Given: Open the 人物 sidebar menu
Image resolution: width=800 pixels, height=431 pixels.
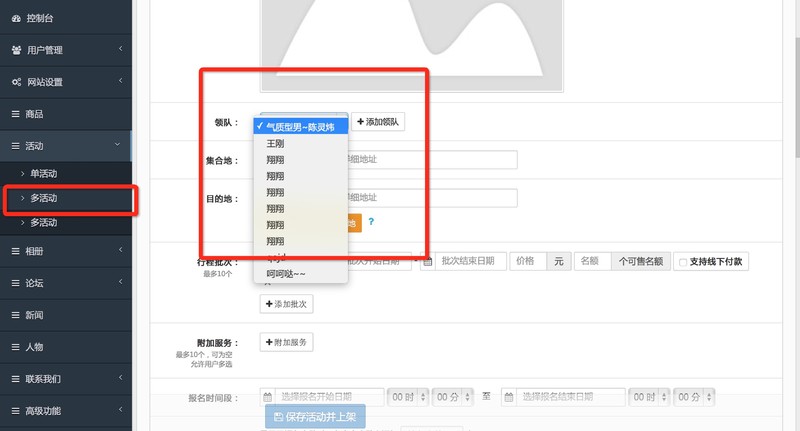Looking at the screenshot, I should [66, 347].
